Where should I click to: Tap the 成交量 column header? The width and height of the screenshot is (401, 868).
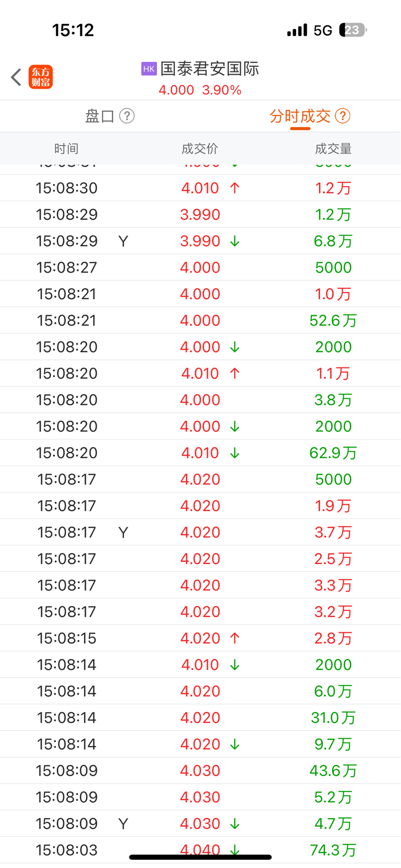click(x=333, y=149)
